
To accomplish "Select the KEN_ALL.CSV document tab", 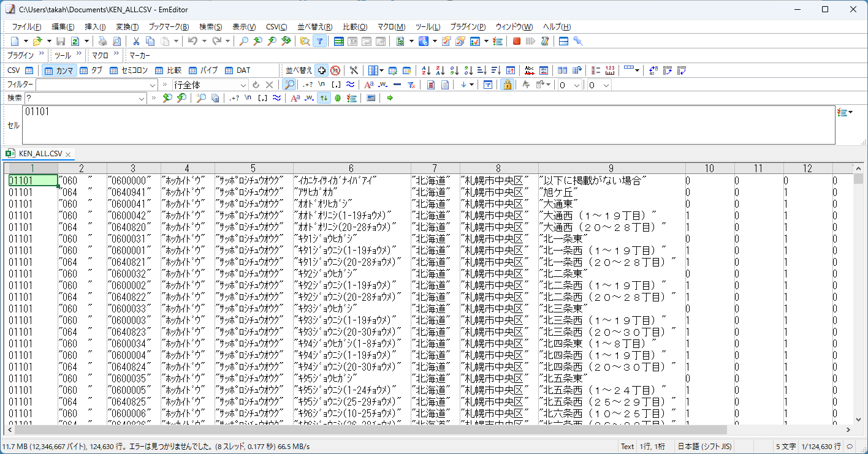I will pos(38,154).
